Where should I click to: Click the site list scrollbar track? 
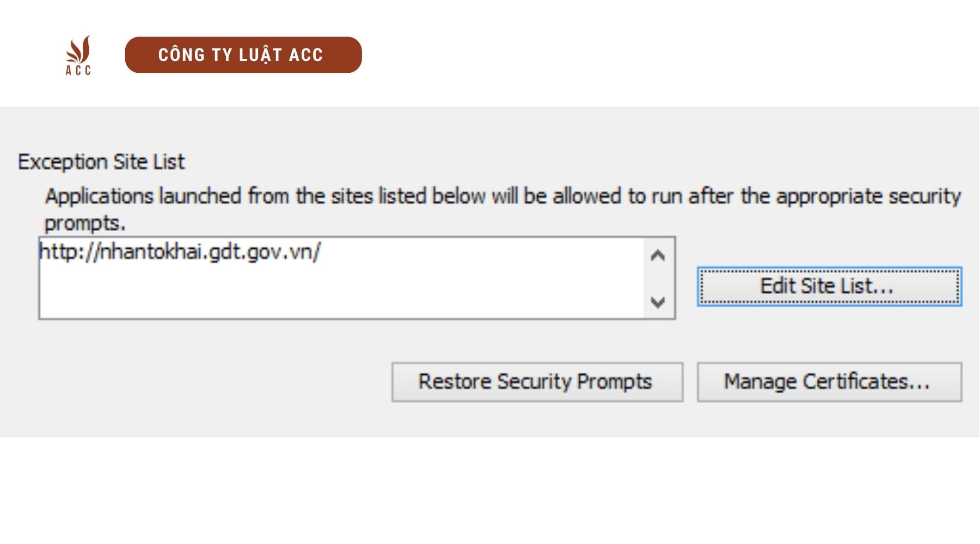[658, 279]
